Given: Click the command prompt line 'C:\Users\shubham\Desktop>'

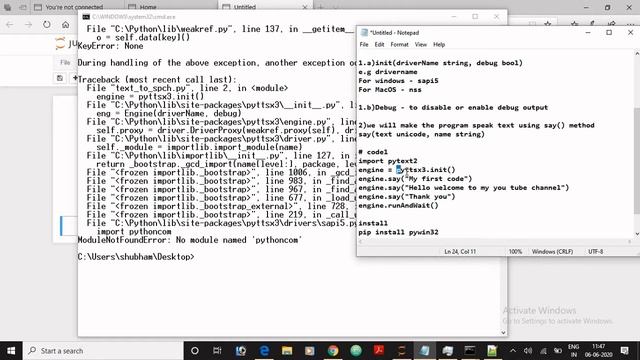Looking at the screenshot, I should point(136,257).
